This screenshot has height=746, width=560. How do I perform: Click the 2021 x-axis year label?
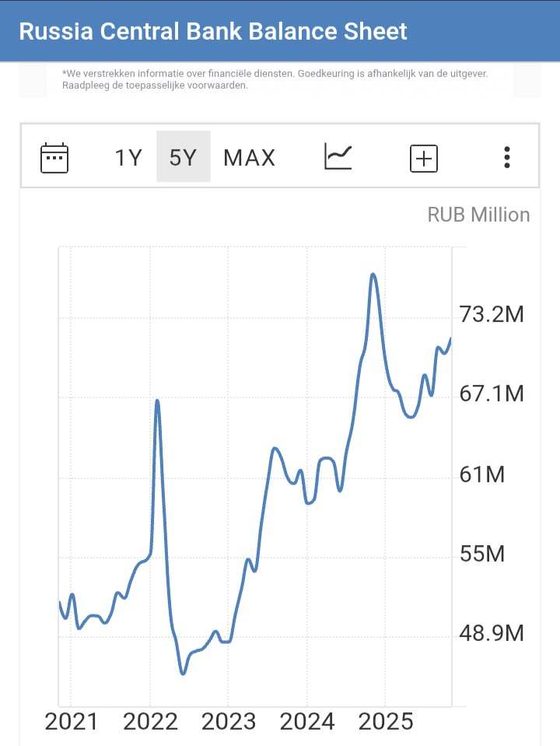tap(72, 722)
